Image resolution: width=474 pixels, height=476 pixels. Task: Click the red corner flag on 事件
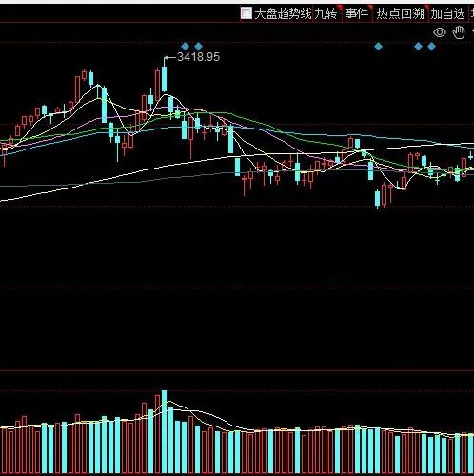[x=369, y=8]
